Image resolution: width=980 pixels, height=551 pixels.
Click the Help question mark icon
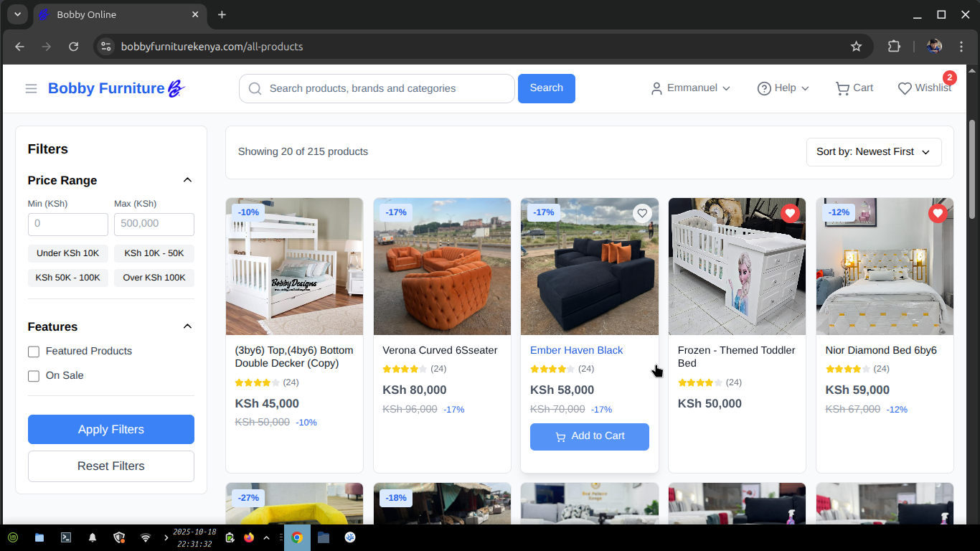click(765, 88)
